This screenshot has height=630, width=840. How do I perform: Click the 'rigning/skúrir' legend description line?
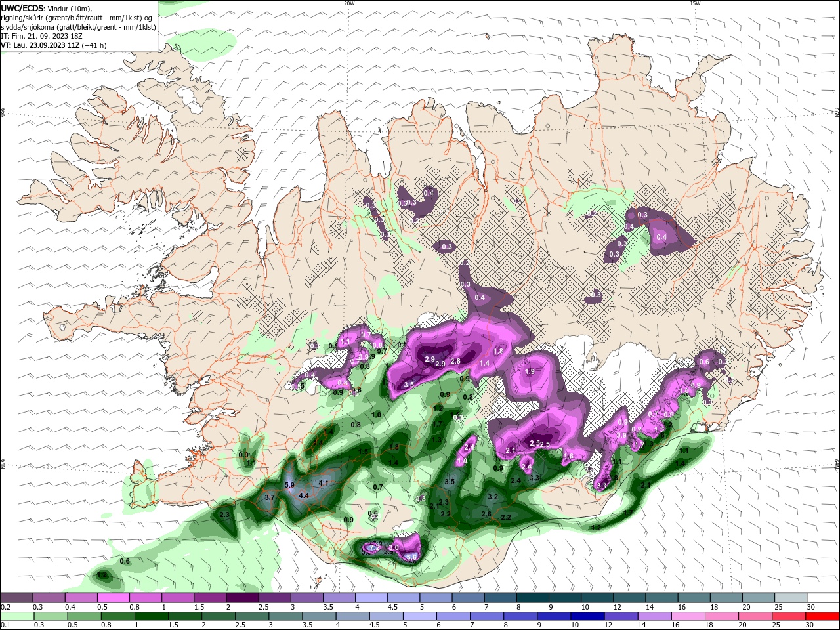tap(77, 18)
